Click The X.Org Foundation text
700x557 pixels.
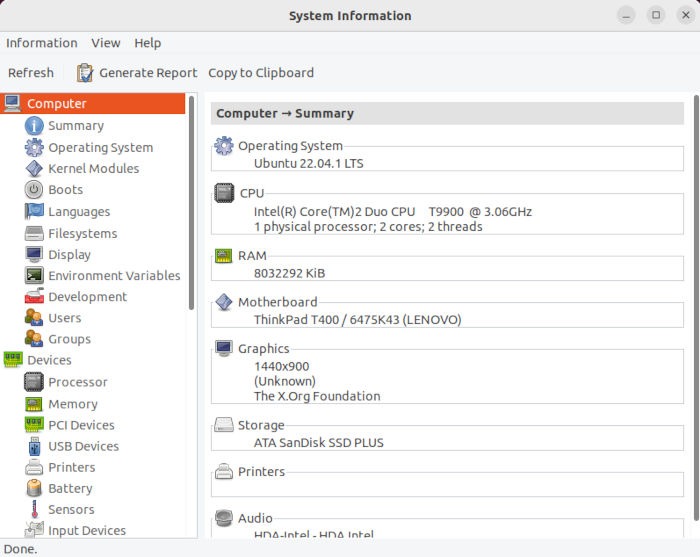317,396
